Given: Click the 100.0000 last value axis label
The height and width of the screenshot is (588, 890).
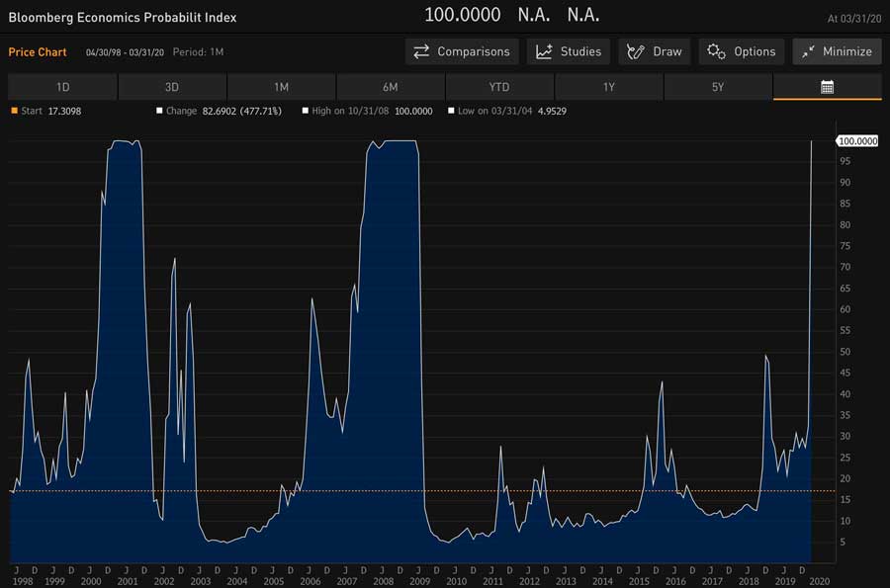Looking at the screenshot, I should pos(857,140).
